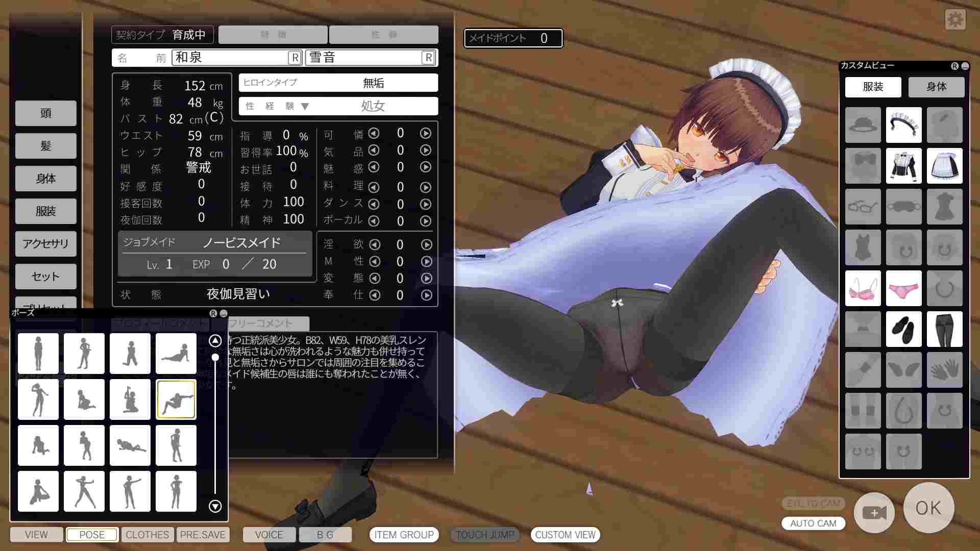
Task: Open the 身体 category in sidebar
Action: click(45, 179)
